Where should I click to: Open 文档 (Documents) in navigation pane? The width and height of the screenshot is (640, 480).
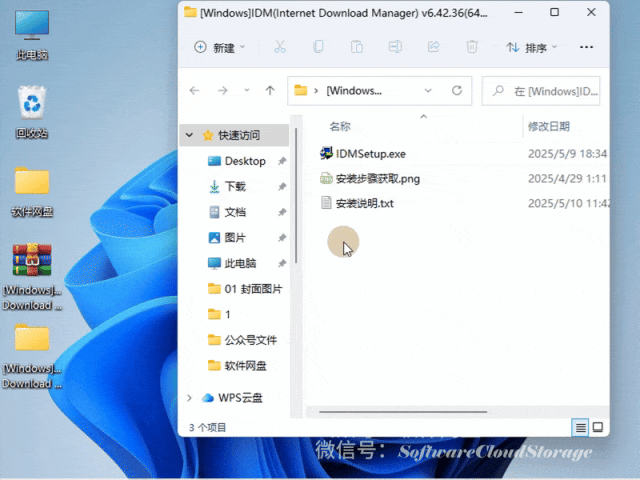coord(235,212)
